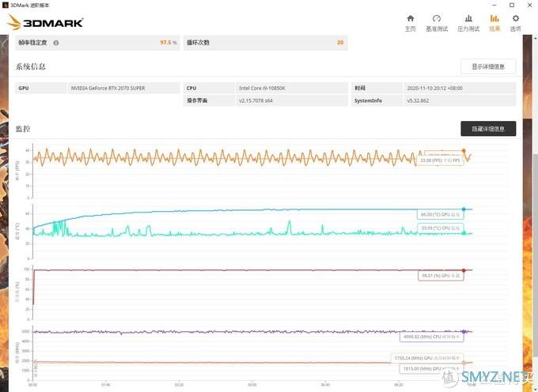Minimize the 3DMark window
538x392 pixels.
494,6
